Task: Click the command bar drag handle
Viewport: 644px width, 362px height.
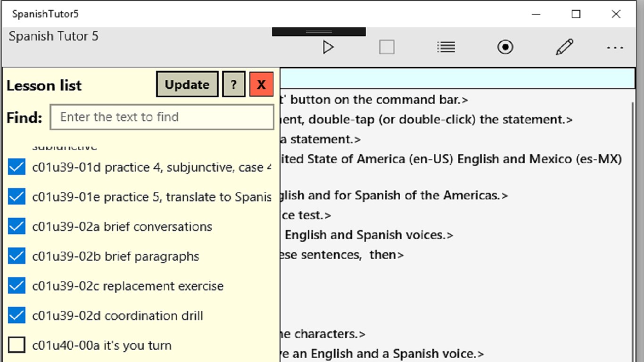Action: 319,32
